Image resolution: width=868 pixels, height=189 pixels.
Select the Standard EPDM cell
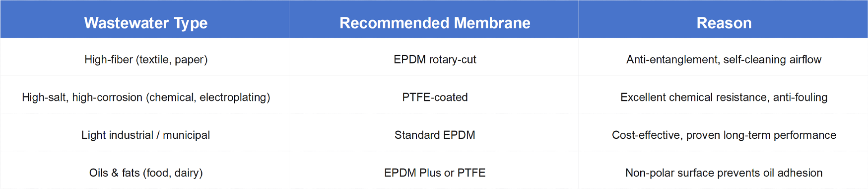tap(434, 133)
